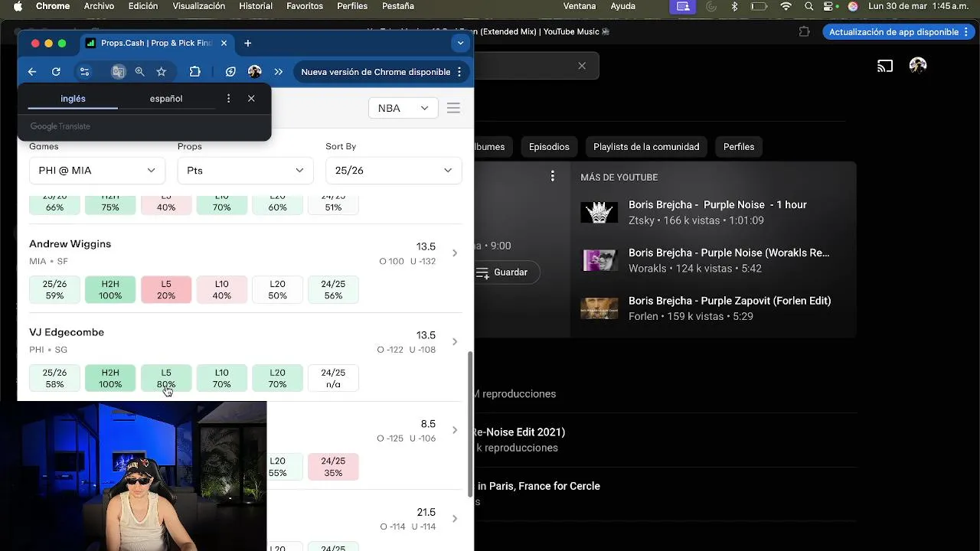980x551 pixels.
Task: Select the inglés tab in Translate popup
Action: [73, 99]
